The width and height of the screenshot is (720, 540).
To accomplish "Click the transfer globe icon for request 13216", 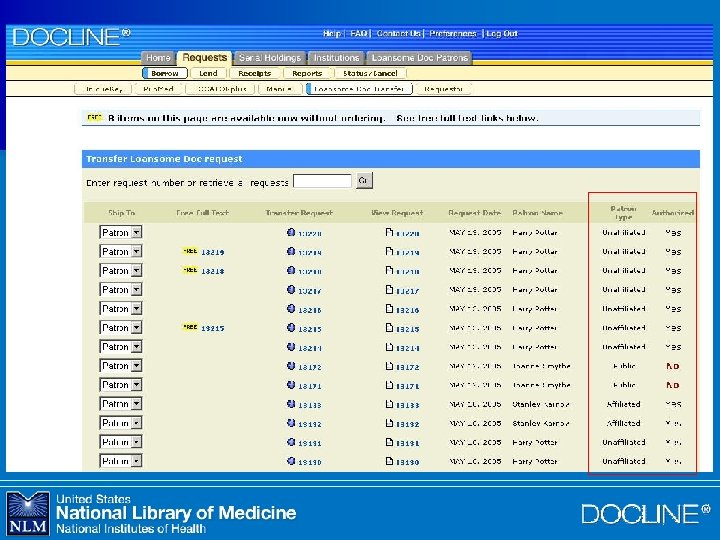I will point(291,309).
